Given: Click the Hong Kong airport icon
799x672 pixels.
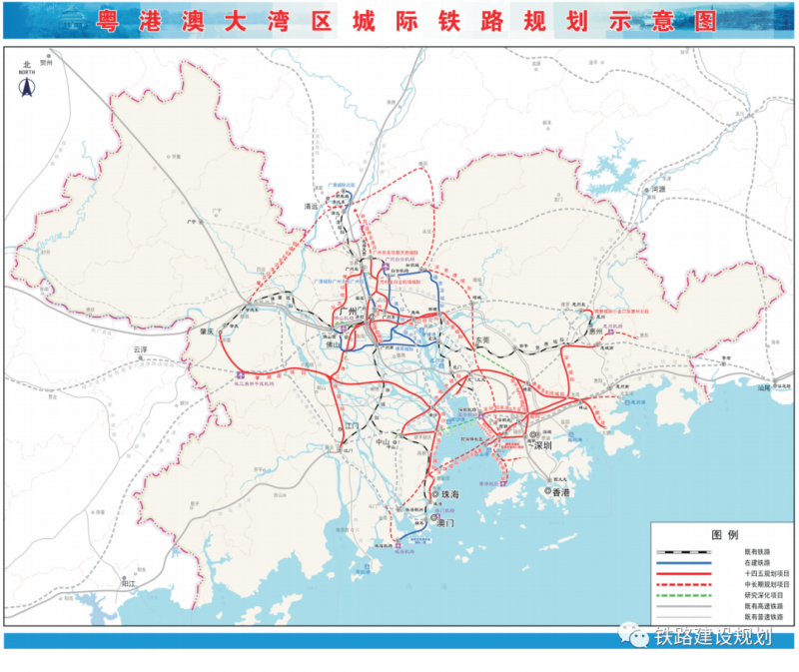Looking at the screenshot, I should pos(506,480).
